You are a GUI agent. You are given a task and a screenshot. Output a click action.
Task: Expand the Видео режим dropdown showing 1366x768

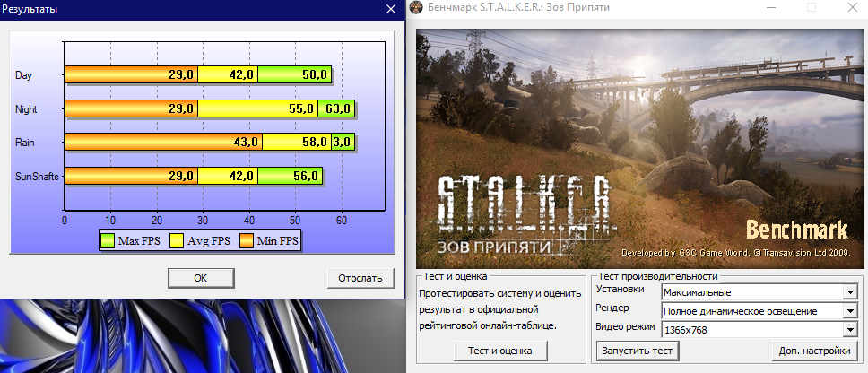click(x=850, y=330)
